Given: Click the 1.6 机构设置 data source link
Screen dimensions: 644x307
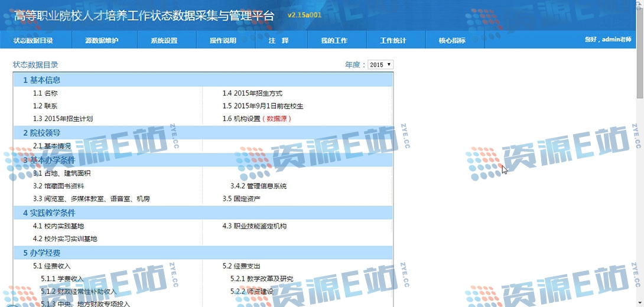Looking at the screenshot, I should [256, 119].
